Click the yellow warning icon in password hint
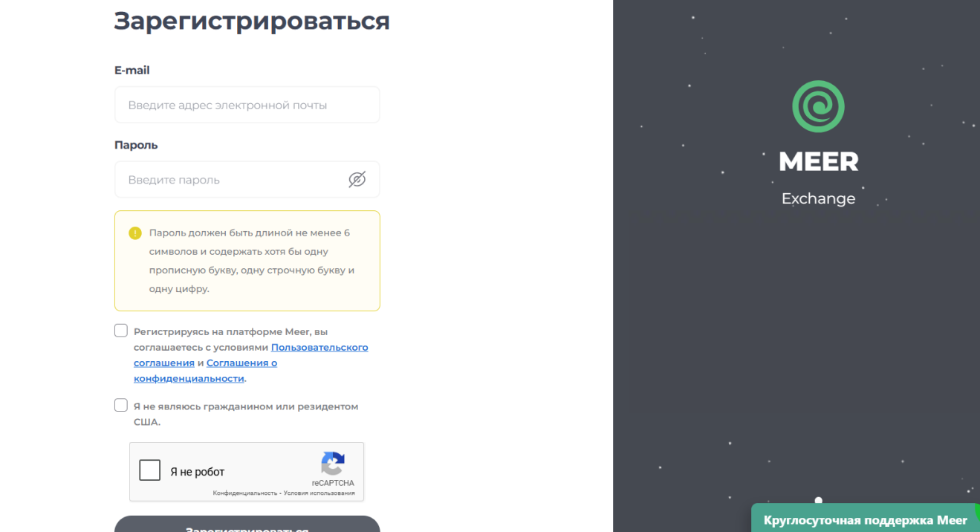 click(135, 233)
